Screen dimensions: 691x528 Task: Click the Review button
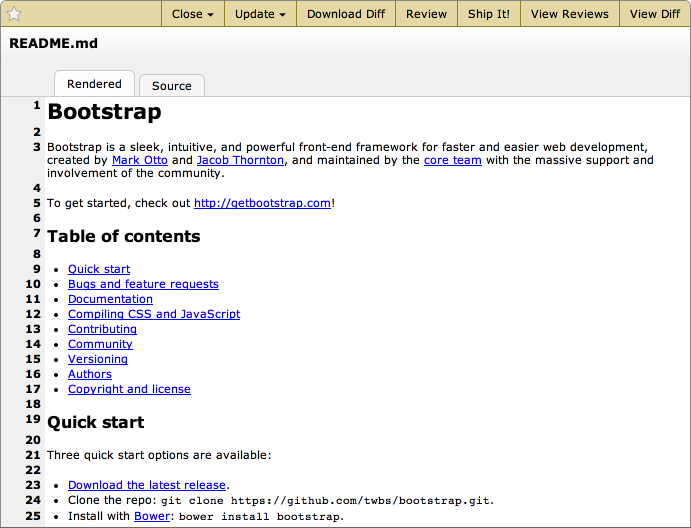(426, 14)
